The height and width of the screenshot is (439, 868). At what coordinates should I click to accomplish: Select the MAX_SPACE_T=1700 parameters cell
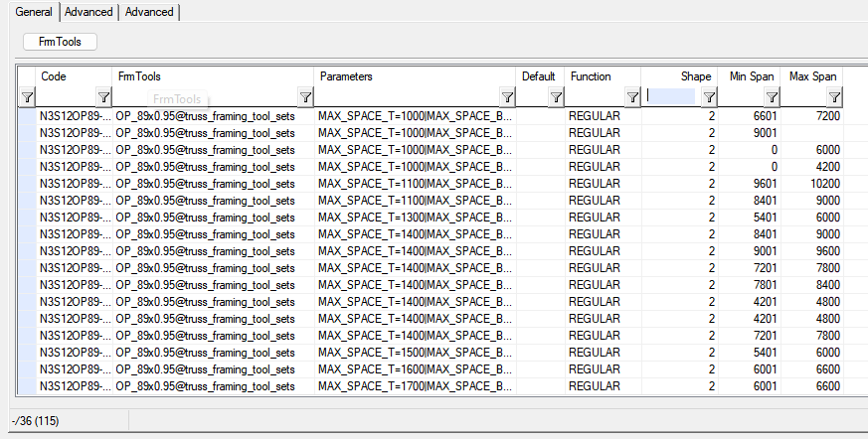coord(415,386)
